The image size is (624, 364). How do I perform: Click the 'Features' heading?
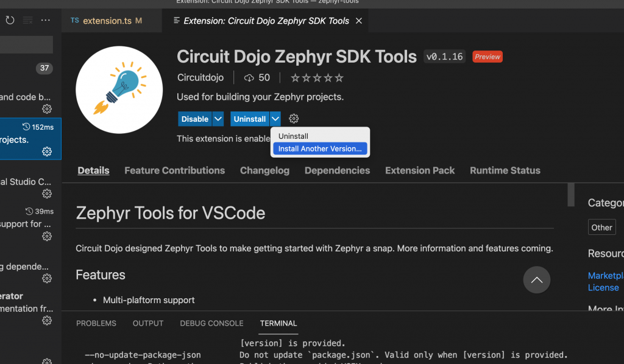pyautogui.click(x=101, y=275)
